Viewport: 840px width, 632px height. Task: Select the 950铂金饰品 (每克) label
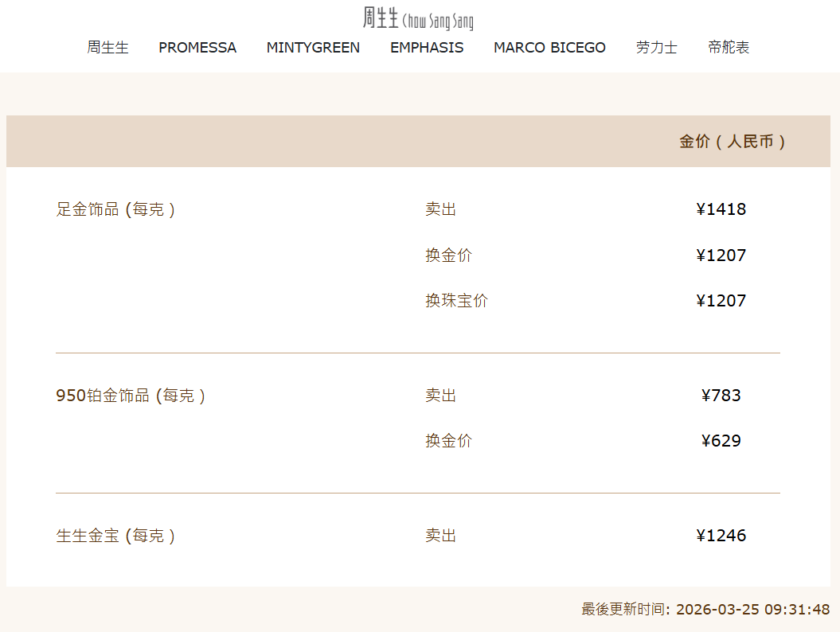coord(131,396)
